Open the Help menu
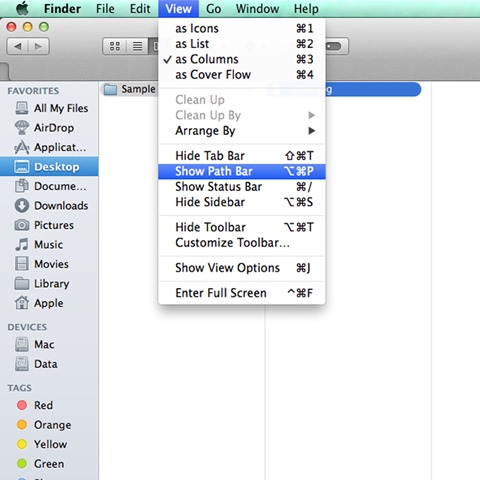 306,8
